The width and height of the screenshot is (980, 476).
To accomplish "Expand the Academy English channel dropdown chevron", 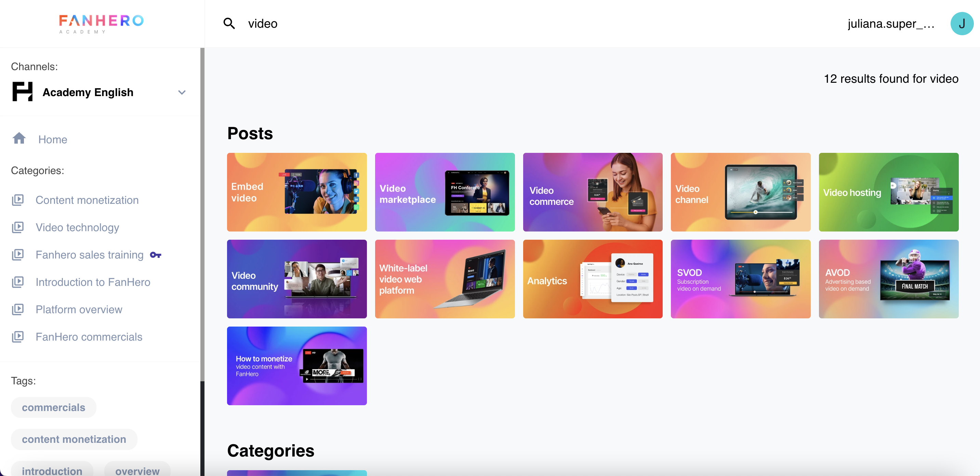I will tap(182, 92).
